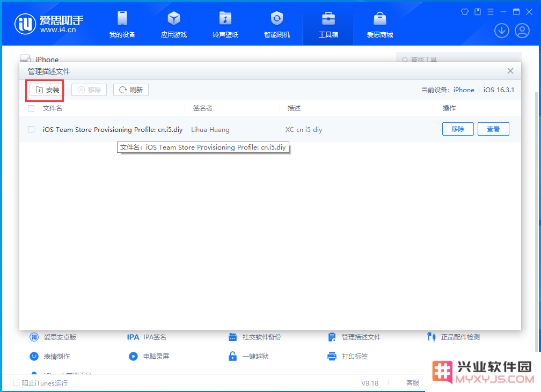Open the hamburger menu in the title bar
Viewport: 541px width, 392px height.
[x=491, y=12]
